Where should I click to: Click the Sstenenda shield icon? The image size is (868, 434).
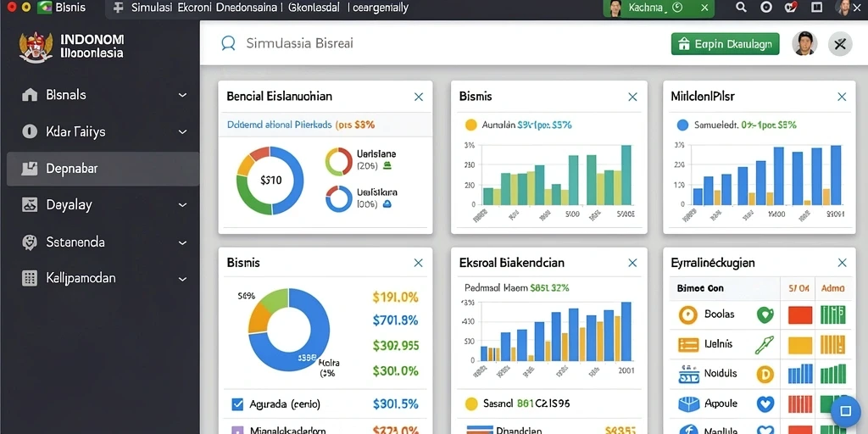pos(30,242)
